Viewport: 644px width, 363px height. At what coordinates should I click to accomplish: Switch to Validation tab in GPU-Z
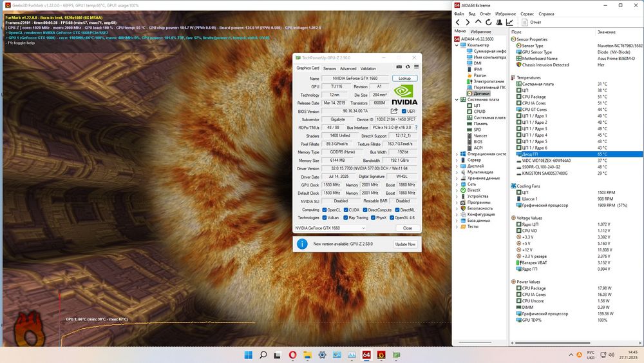pos(368,68)
